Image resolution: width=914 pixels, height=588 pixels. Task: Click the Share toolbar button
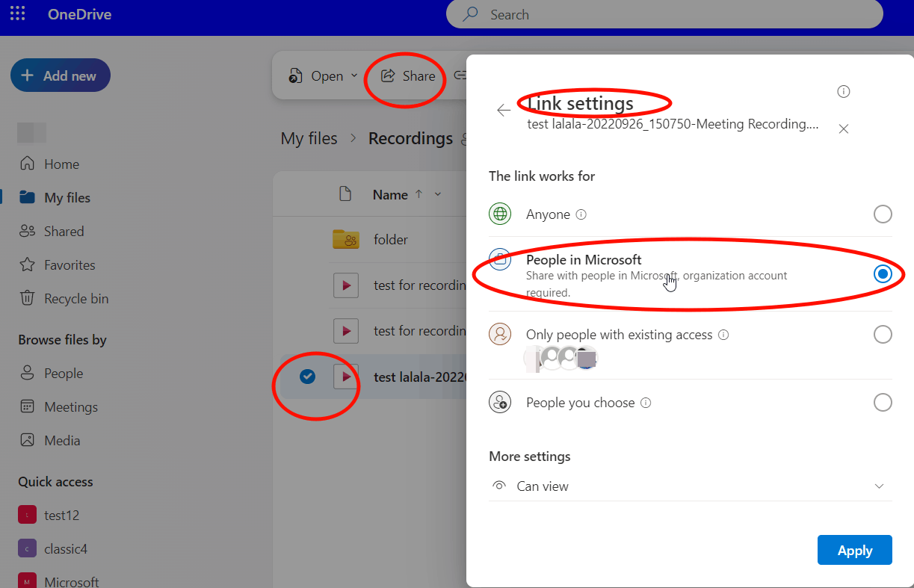point(408,76)
